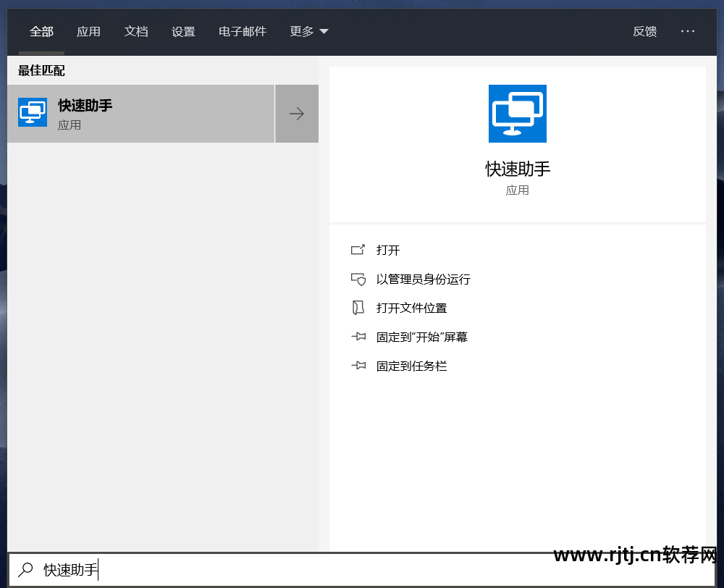Click the 最佳匹配 heading
The height and width of the screenshot is (588, 724).
[41, 71]
